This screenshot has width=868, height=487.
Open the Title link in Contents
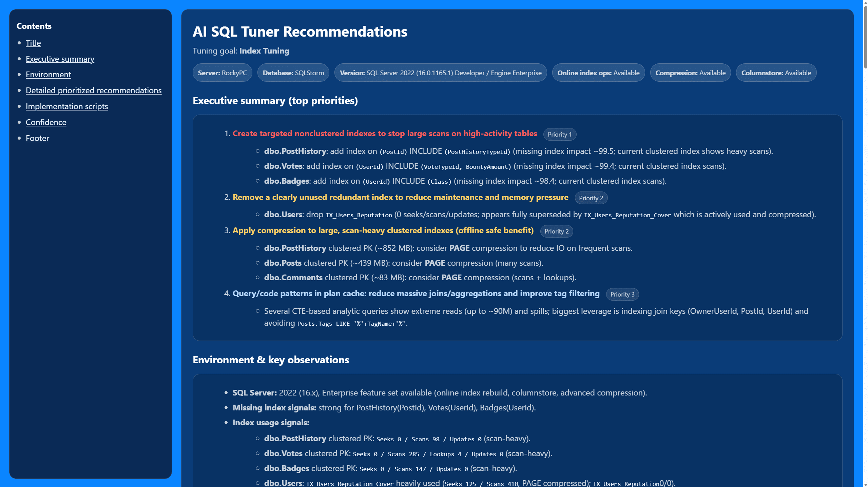tap(33, 43)
